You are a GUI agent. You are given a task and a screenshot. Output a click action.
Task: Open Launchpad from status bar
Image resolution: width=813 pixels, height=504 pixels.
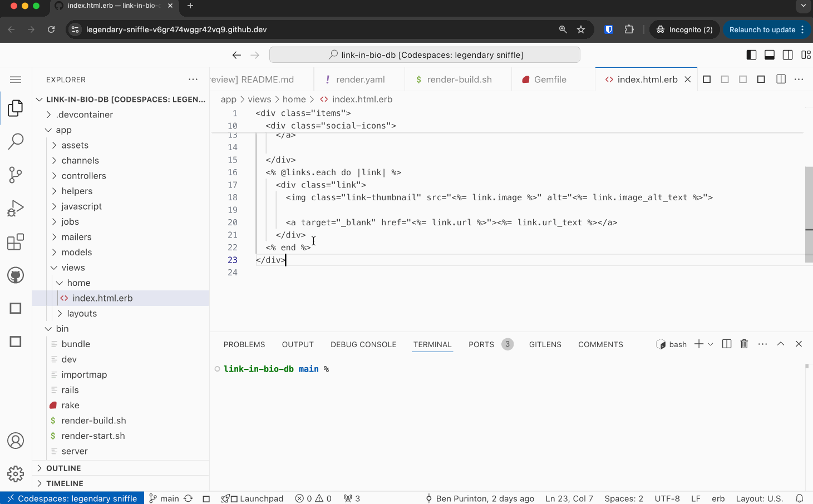252,498
